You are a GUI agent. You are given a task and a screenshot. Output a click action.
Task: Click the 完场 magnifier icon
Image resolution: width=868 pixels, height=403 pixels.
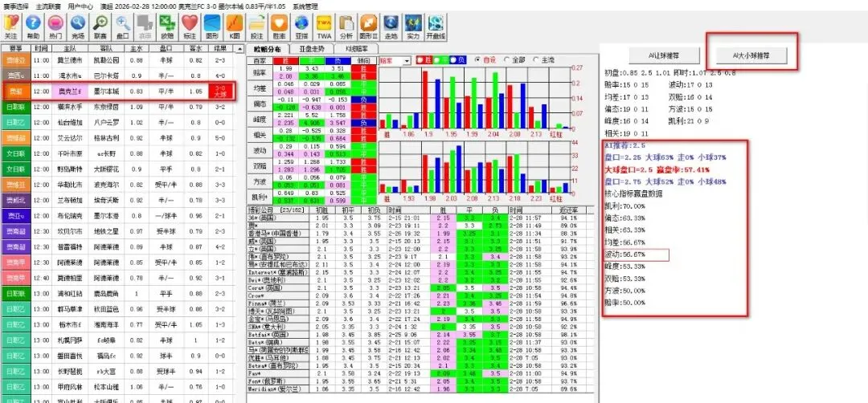coord(78,26)
